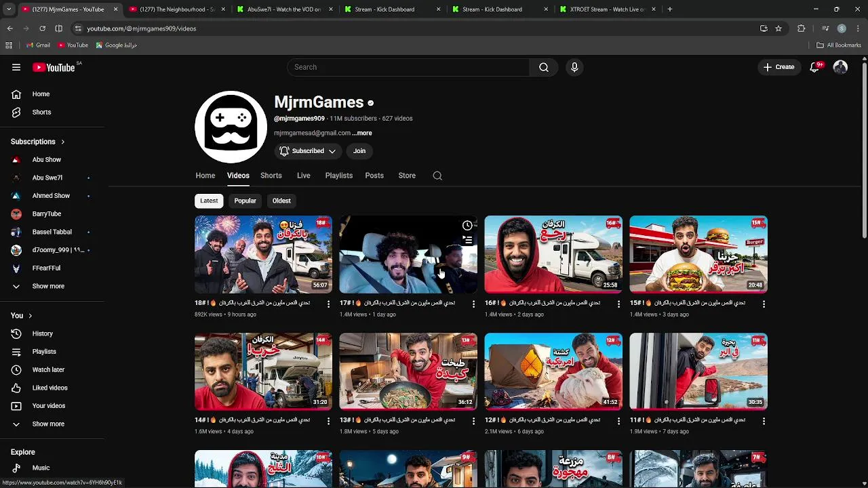Viewport: 868px width, 488px height.
Task: Open the YouTube hamburger guide menu
Action: pos(16,67)
